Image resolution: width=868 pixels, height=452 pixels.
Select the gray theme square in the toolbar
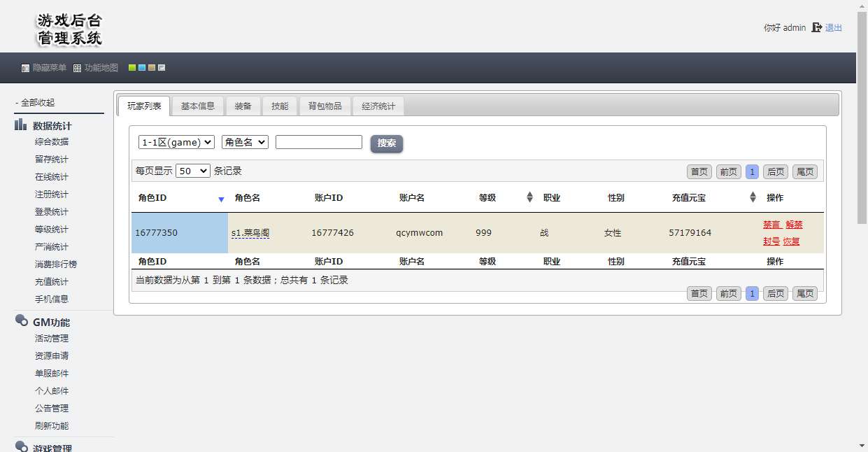[162, 67]
